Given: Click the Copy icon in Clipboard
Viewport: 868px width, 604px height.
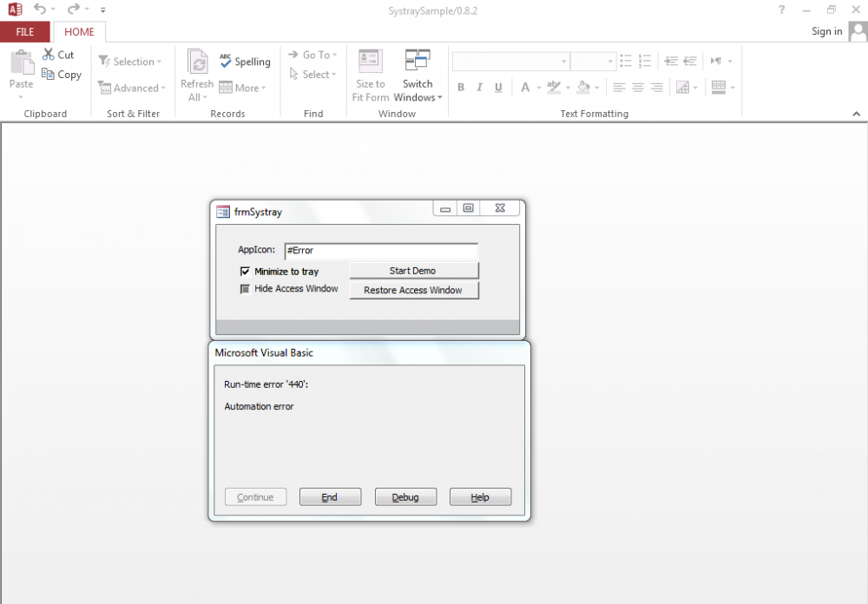Looking at the screenshot, I should pyautogui.click(x=48, y=74).
